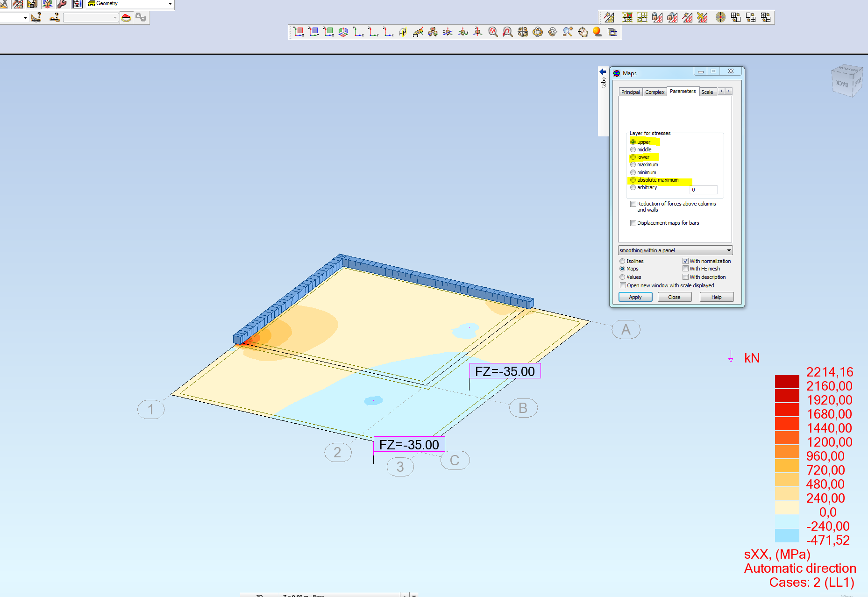Check Reduction of forces above columns and walls
Viewport: 868px width, 597px height.
633,204
